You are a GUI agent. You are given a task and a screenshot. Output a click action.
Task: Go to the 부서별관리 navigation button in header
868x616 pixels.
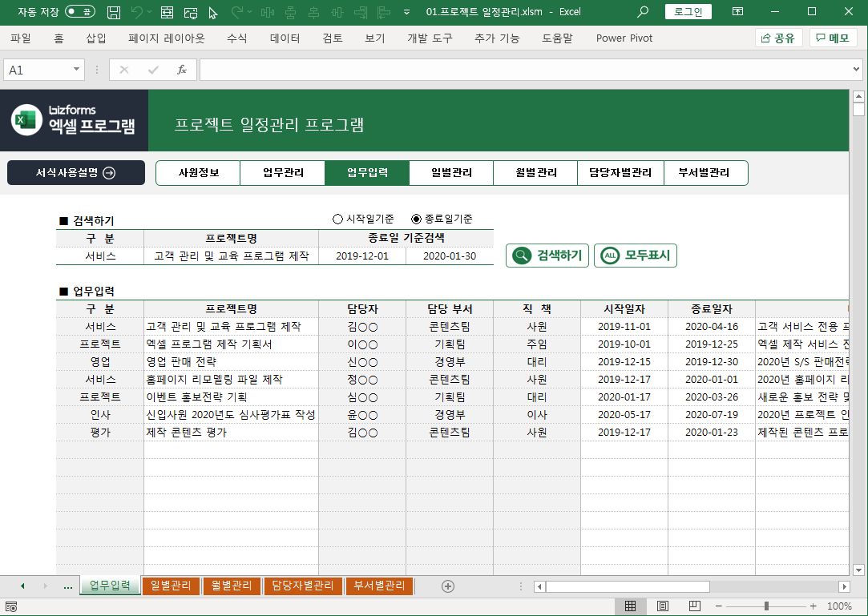point(704,173)
